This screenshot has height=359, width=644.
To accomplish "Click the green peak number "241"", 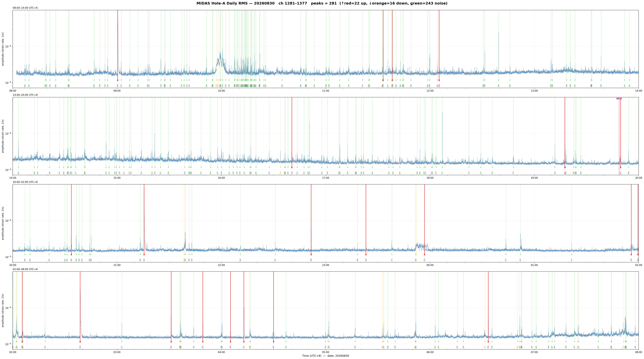I will click(x=286, y=347).
